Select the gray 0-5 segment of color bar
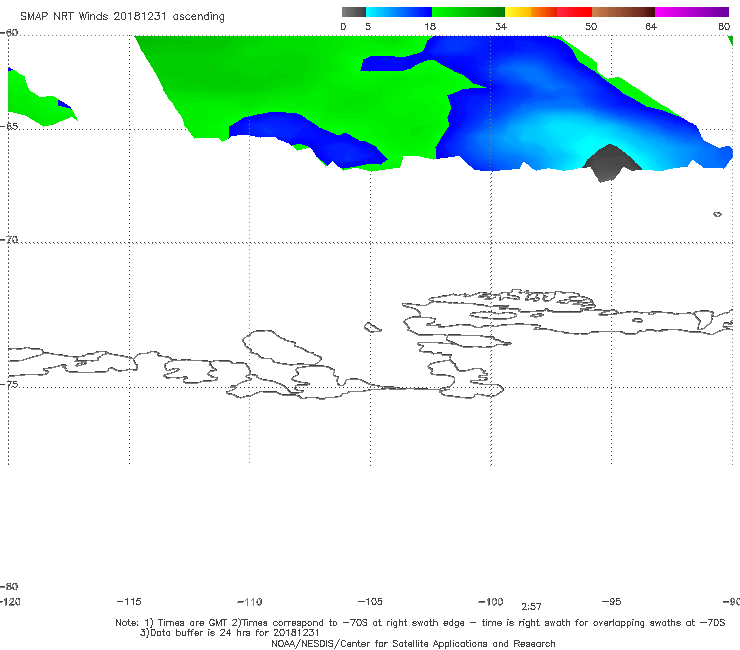This screenshot has height=650, width=740. click(354, 12)
